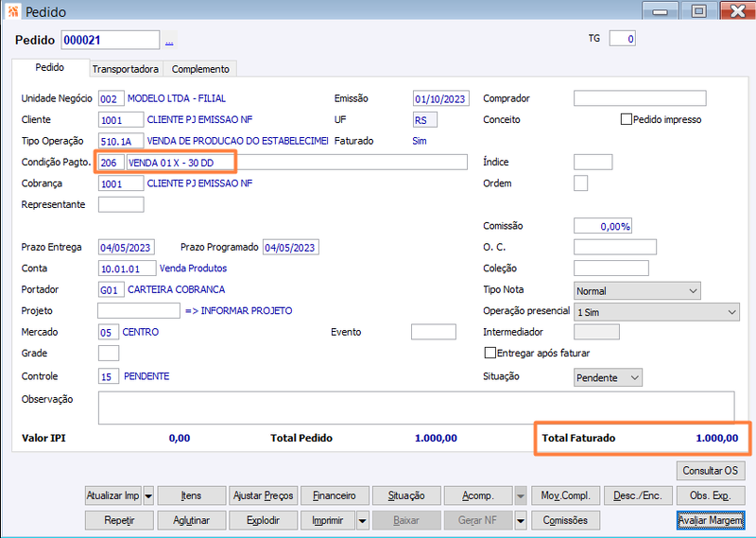This screenshot has width=756, height=538.
Task: Click the empty Projeto field
Action: [139, 311]
